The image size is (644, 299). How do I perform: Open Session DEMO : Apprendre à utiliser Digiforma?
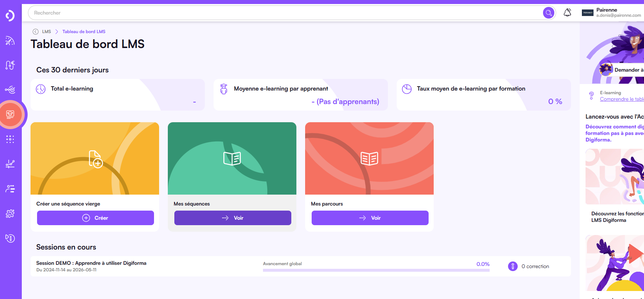91,263
